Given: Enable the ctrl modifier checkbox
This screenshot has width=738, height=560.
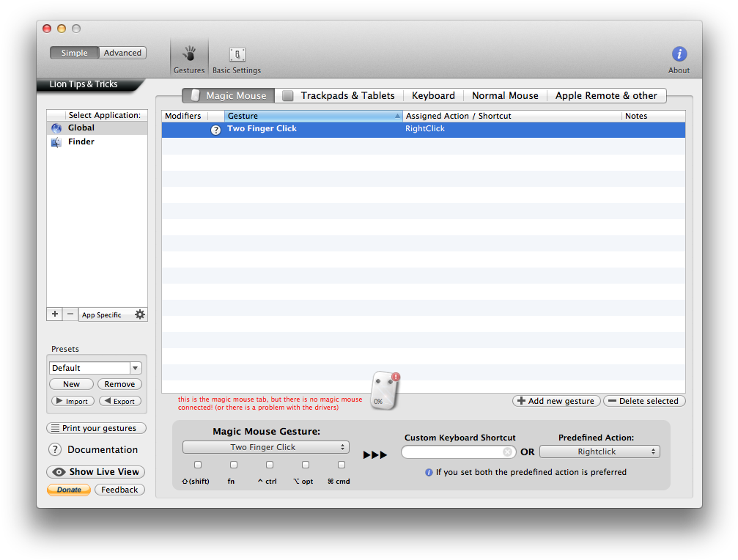Looking at the screenshot, I should click(x=269, y=465).
